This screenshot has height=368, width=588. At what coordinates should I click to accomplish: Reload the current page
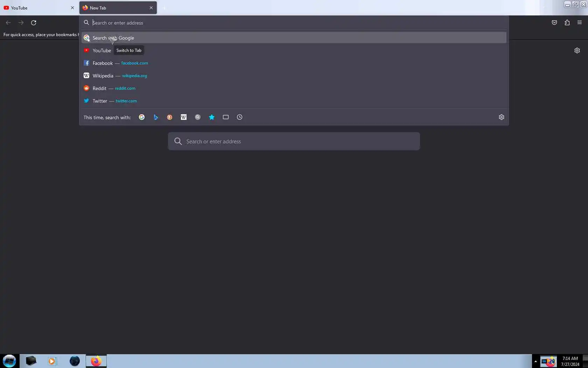(34, 22)
